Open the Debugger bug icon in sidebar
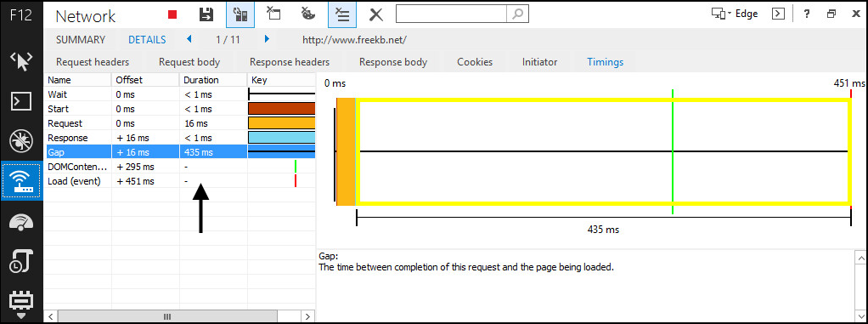868x324 pixels. 21,141
